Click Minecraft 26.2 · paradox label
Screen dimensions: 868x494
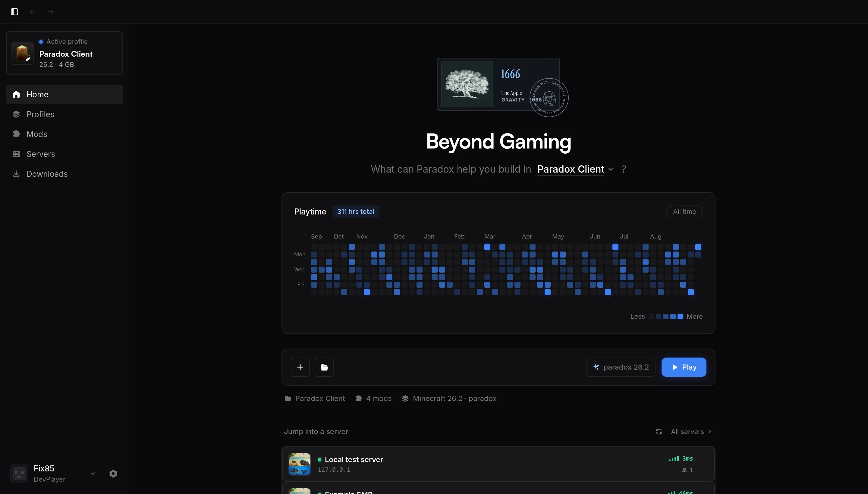pos(454,399)
